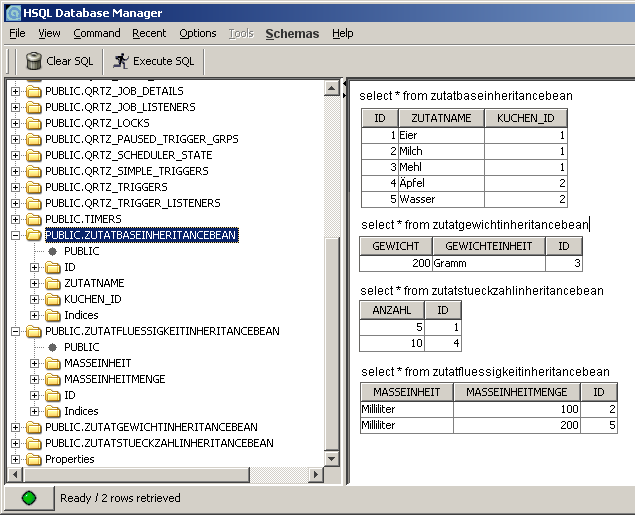The width and height of the screenshot is (635, 515).
Task: Click folder icon of PUBLIC.ZUTATGEWICHTINHERITANCEBEAN
Action: coord(34,427)
